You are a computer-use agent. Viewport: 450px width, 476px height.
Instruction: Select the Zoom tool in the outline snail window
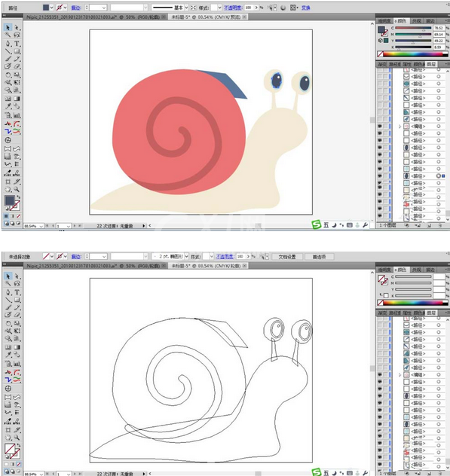(17, 438)
